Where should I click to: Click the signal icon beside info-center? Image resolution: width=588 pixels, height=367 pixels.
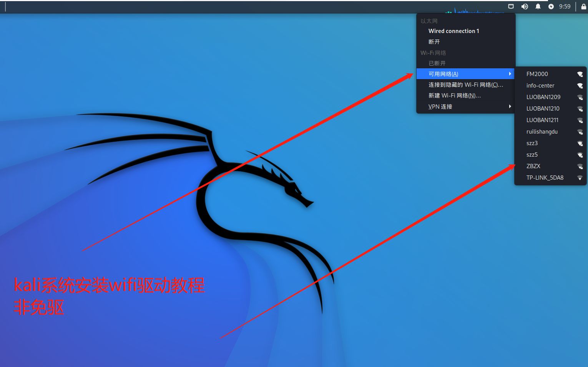(580, 86)
